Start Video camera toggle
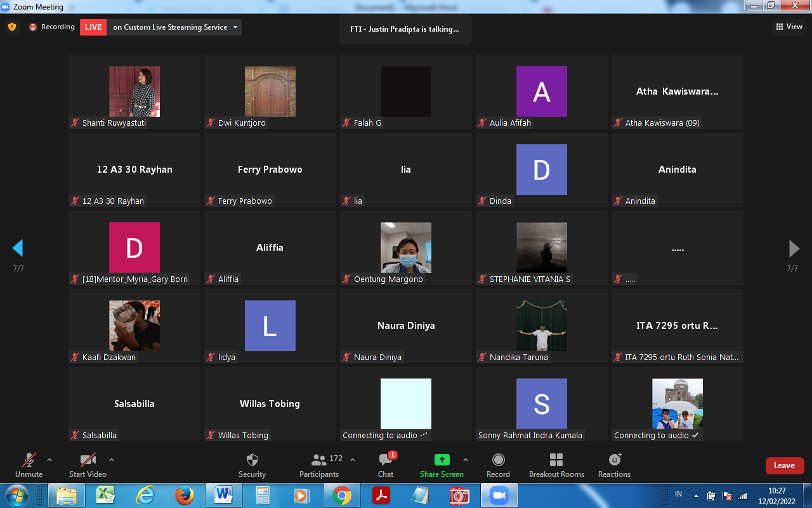The image size is (812, 508). 88,460
